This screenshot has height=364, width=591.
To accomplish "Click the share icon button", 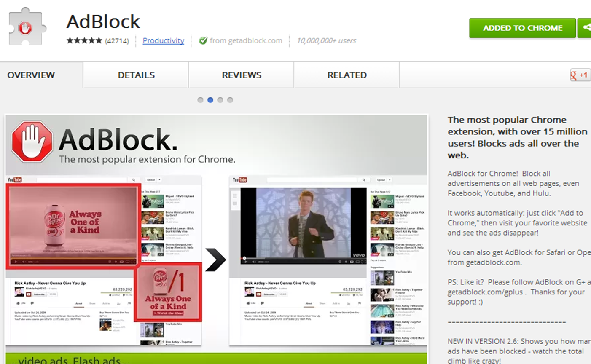I will [x=584, y=28].
